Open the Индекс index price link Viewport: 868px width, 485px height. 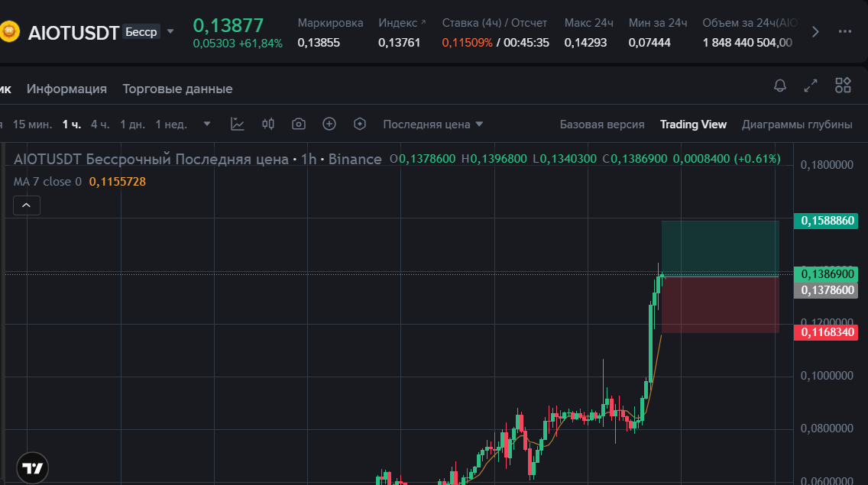(x=402, y=23)
